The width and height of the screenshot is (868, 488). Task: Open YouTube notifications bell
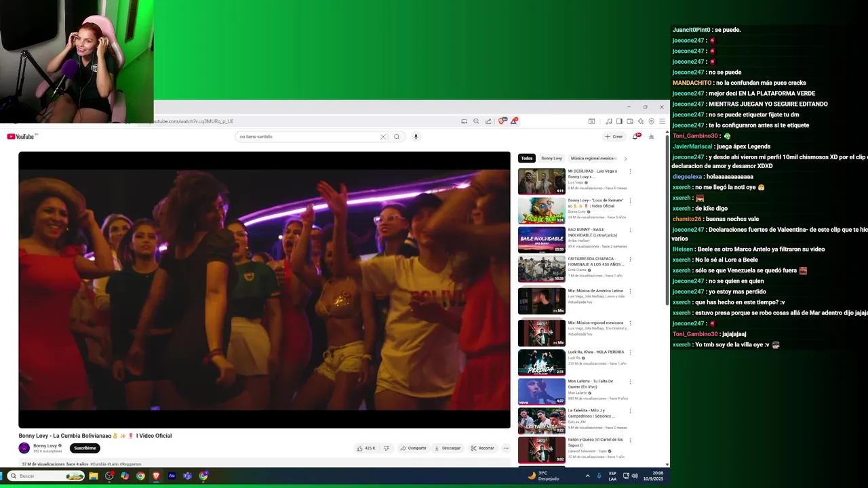635,136
